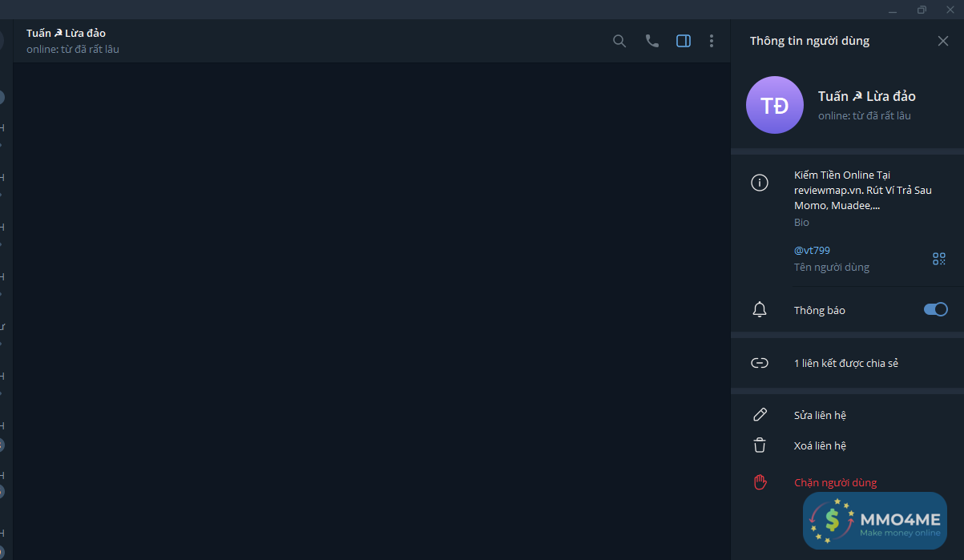Screen dimensions: 964x560
Task: Click the trash can delete icon
Action: pyautogui.click(x=760, y=445)
